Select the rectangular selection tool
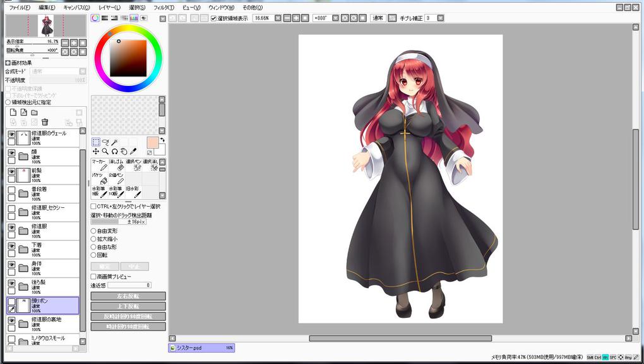 [96, 142]
